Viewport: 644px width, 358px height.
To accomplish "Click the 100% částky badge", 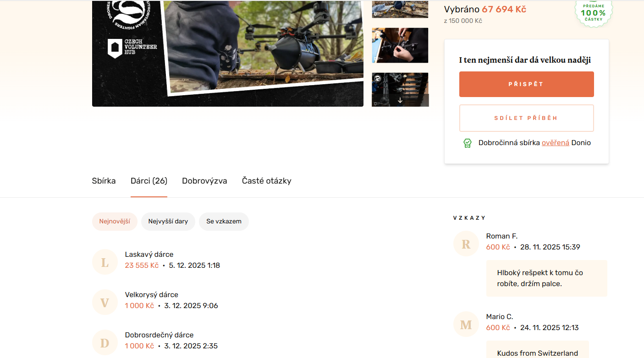I will click(593, 12).
